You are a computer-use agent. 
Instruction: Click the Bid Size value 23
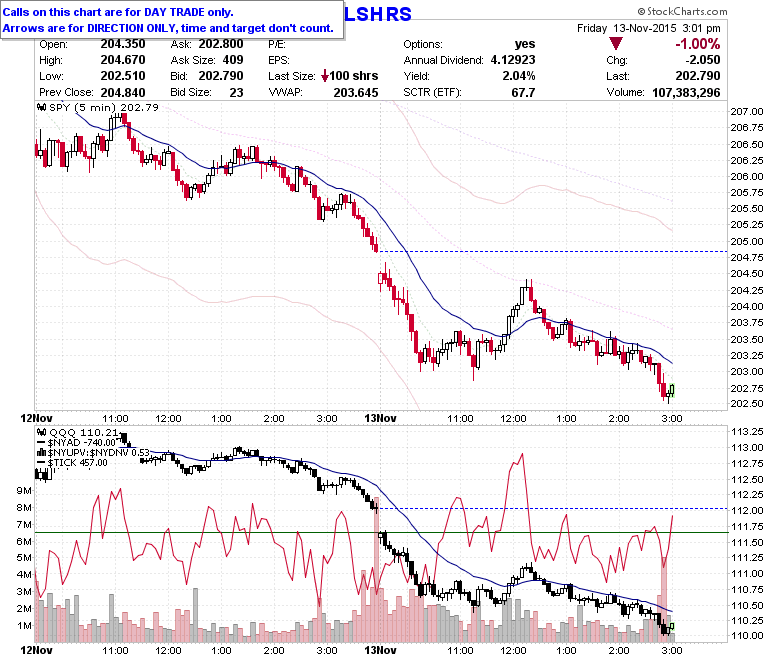point(236,93)
